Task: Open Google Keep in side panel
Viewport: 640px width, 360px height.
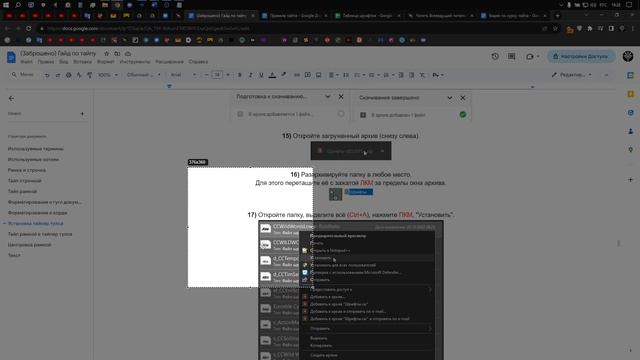Action: tap(631, 94)
